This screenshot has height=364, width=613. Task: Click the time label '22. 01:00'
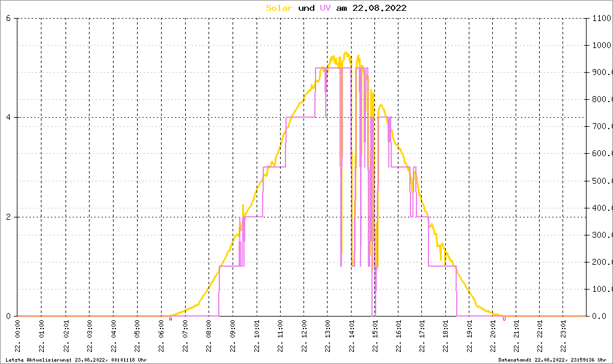pyautogui.click(x=41, y=336)
